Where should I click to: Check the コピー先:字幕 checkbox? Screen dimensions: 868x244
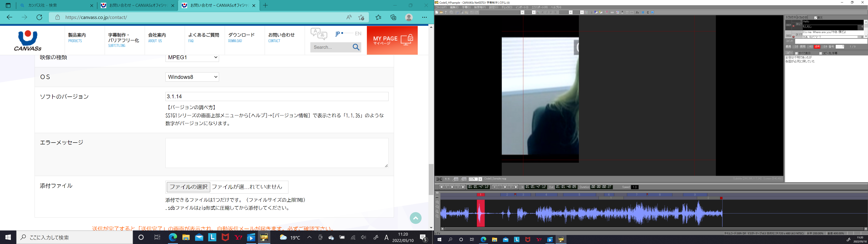coord(821,53)
